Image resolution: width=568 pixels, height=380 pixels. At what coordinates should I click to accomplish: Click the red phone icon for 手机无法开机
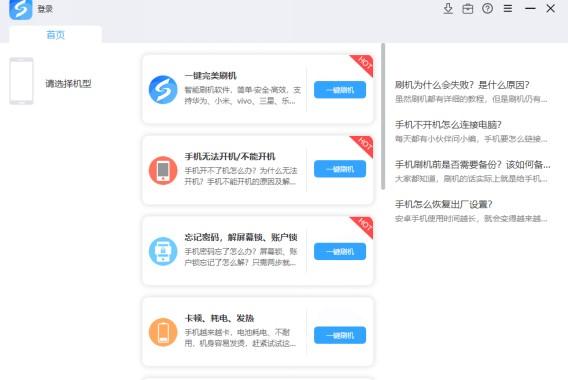pos(163,170)
